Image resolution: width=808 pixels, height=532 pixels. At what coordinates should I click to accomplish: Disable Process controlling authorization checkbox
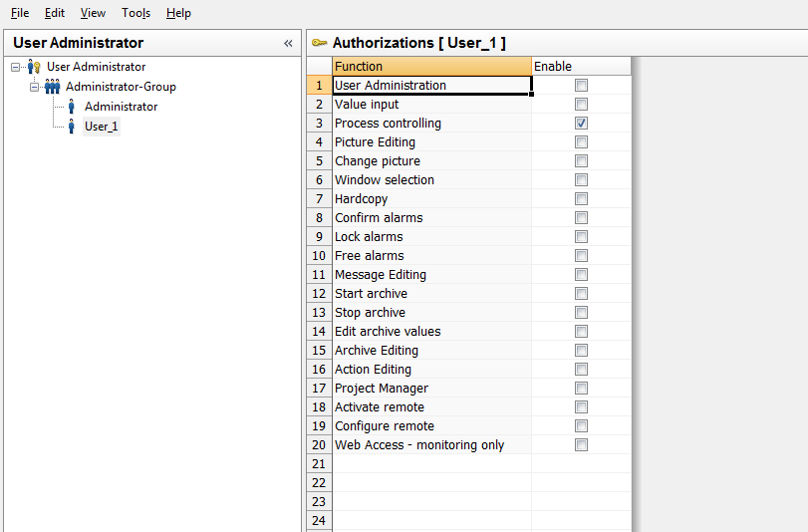tap(581, 124)
